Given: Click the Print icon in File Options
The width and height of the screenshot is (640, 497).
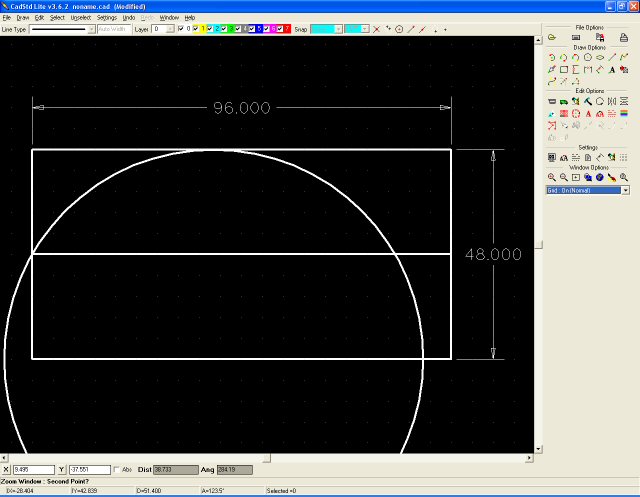Looking at the screenshot, I should pos(624,38).
